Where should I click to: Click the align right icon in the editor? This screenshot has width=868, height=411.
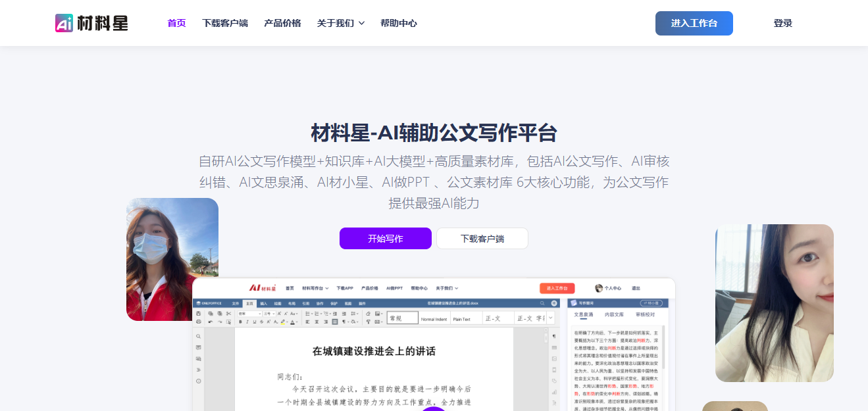tap(326, 322)
